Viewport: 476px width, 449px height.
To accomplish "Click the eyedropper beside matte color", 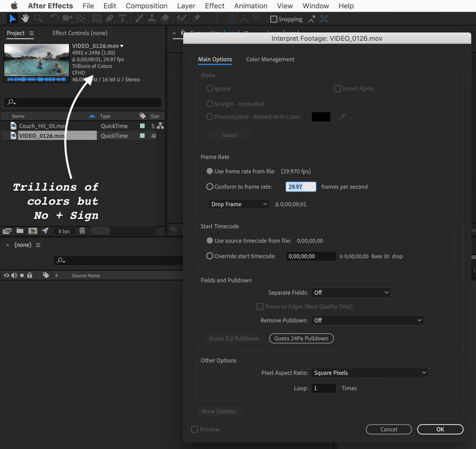I will [x=342, y=117].
